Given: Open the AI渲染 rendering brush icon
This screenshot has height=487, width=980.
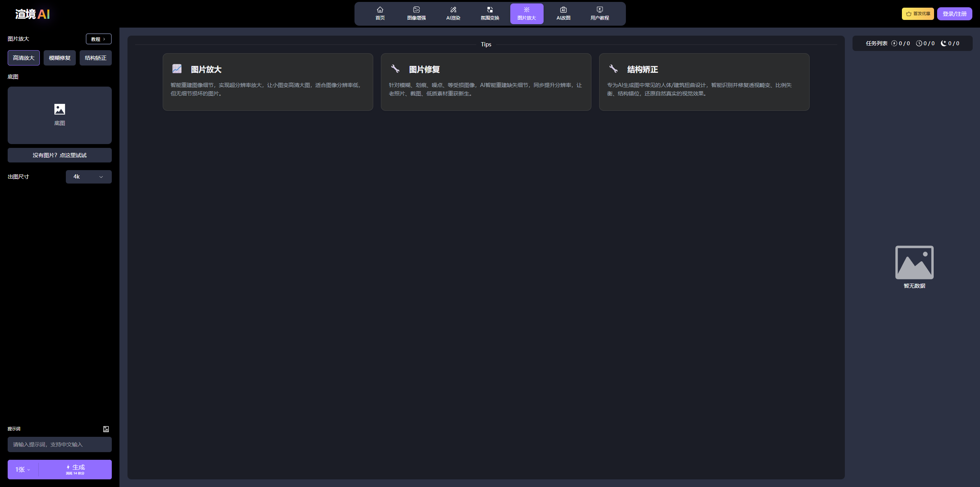Looking at the screenshot, I should 453,10.
